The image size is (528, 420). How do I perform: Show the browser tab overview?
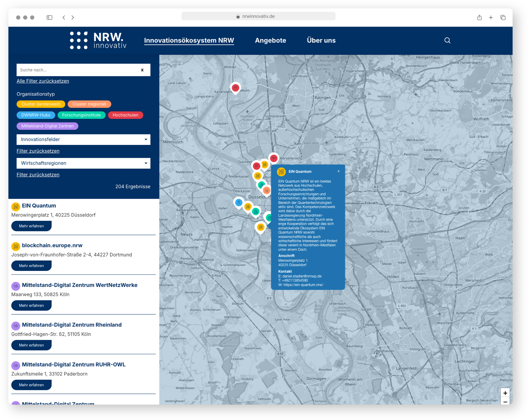coord(503,17)
